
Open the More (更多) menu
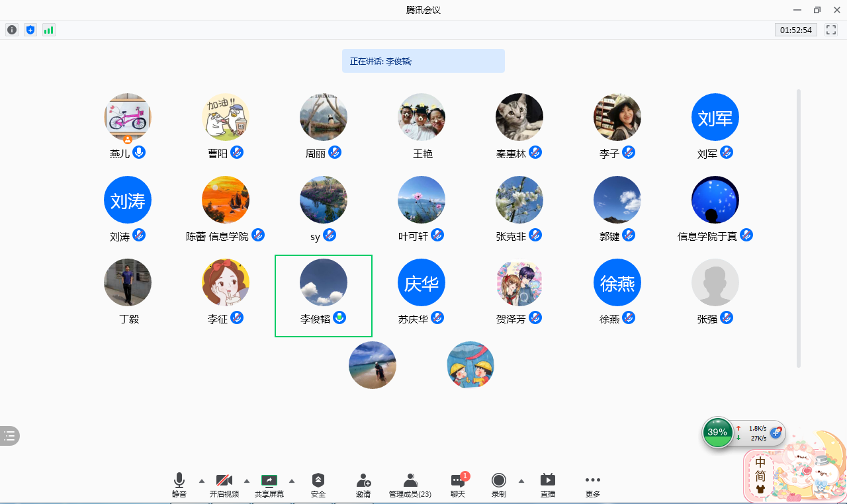click(593, 485)
